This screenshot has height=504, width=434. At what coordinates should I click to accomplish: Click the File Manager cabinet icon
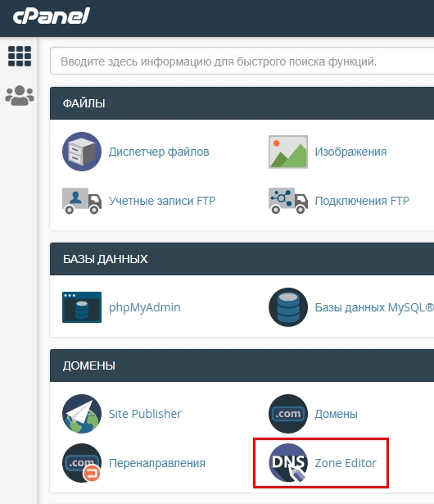82,152
